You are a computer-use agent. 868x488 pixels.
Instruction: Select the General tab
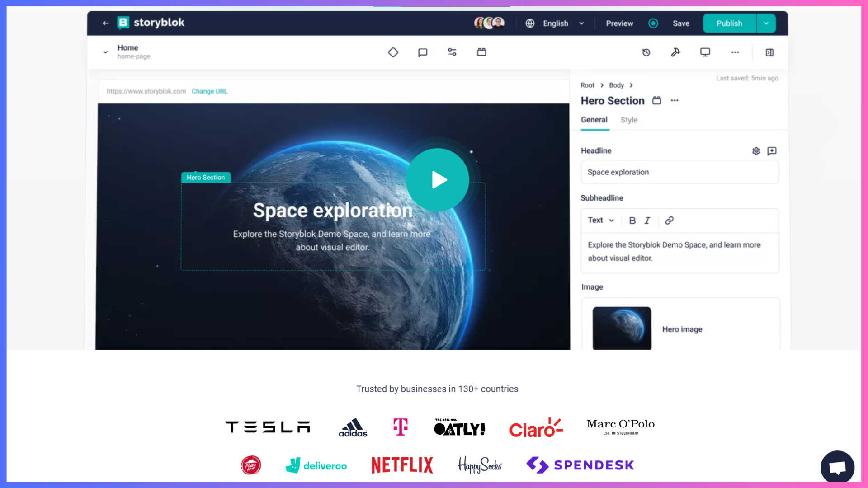coord(594,120)
